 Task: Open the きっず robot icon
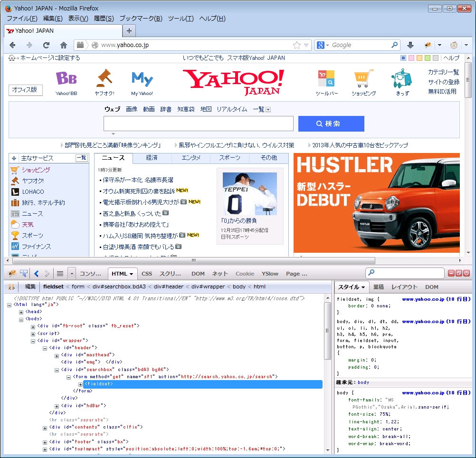click(401, 78)
